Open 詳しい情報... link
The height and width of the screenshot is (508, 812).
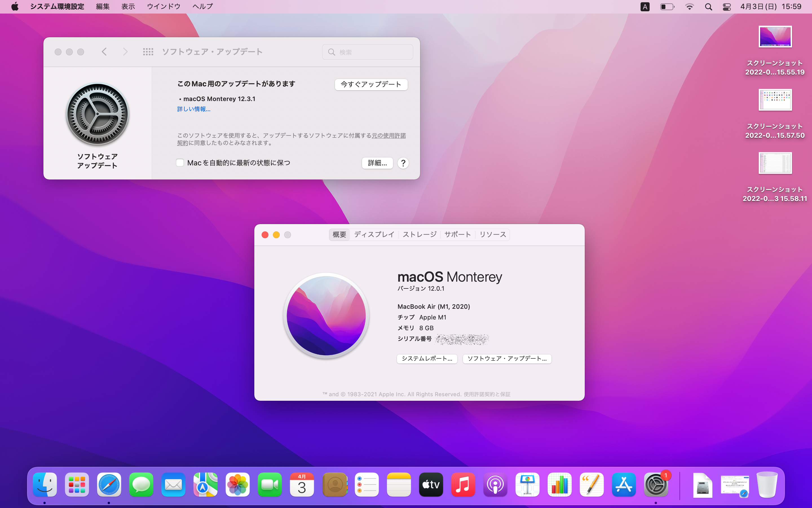click(x=194, y=109)
